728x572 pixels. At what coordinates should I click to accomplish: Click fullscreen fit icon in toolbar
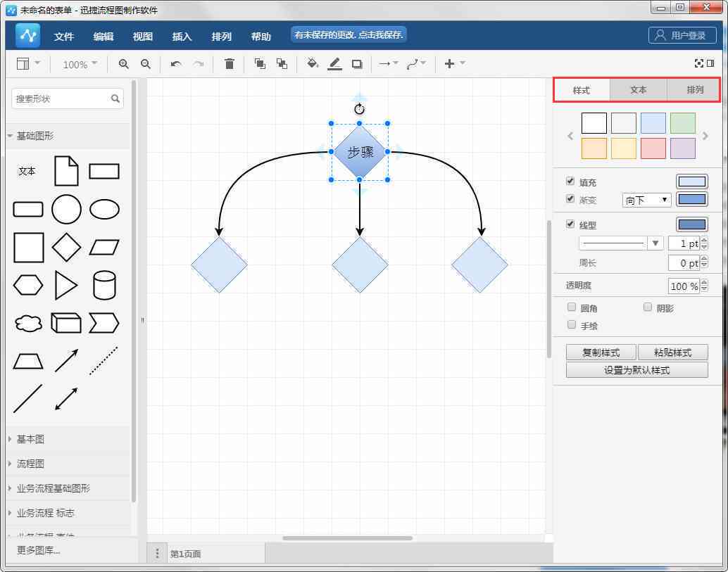[x=698, y=63]
